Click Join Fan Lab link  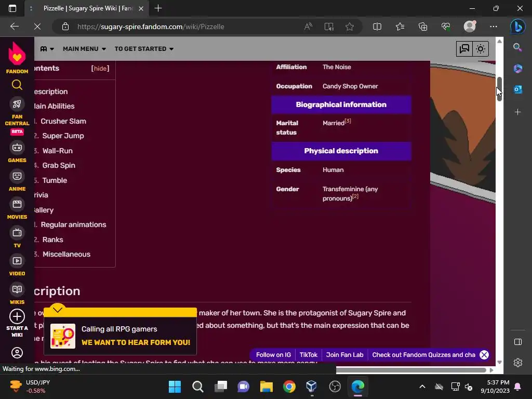(345, 355)
